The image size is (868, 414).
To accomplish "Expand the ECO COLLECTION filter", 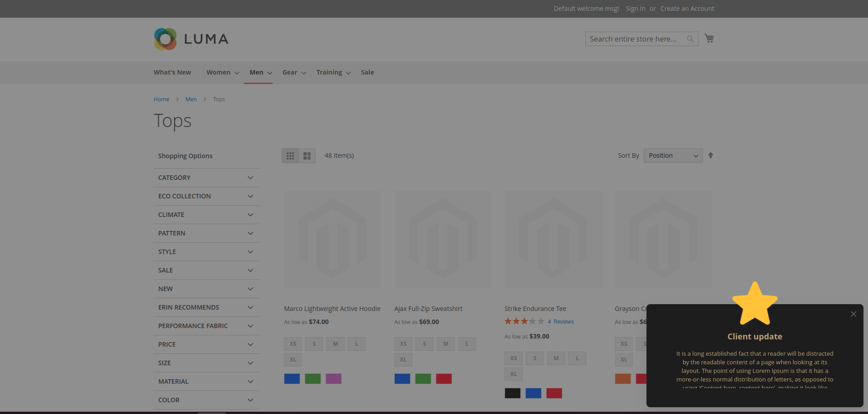I will tap(207, 196).
